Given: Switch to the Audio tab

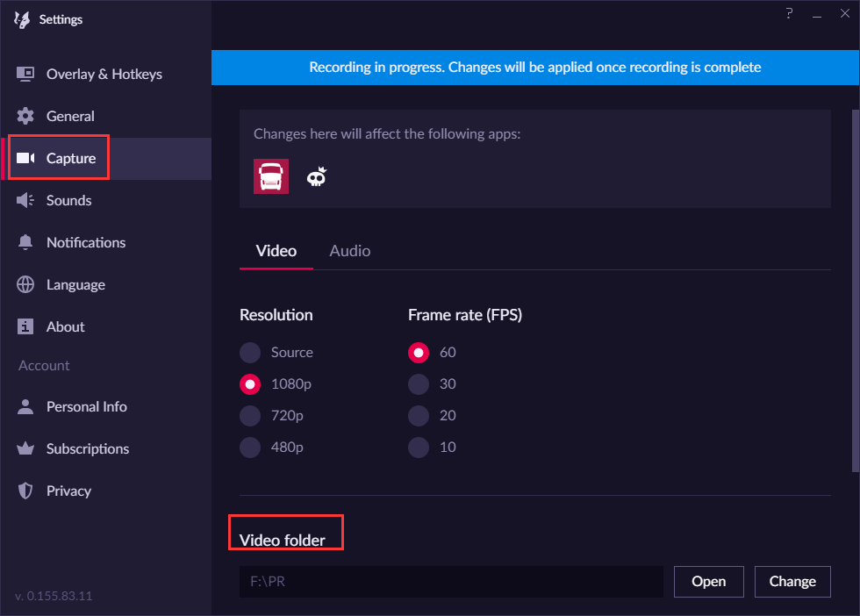Looking at the screenshot, I should click(x=349, y=251).
